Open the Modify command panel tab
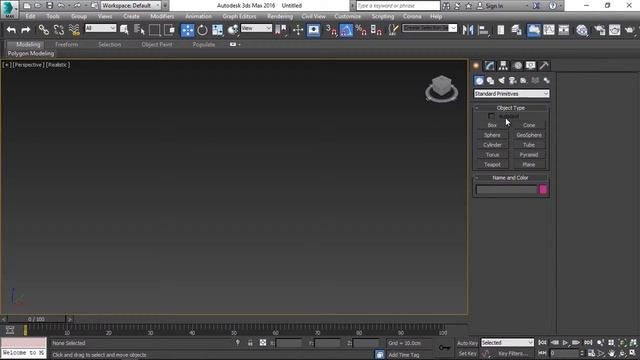The height and width of the screenshot is (360, 640). (x=489, y=65)
